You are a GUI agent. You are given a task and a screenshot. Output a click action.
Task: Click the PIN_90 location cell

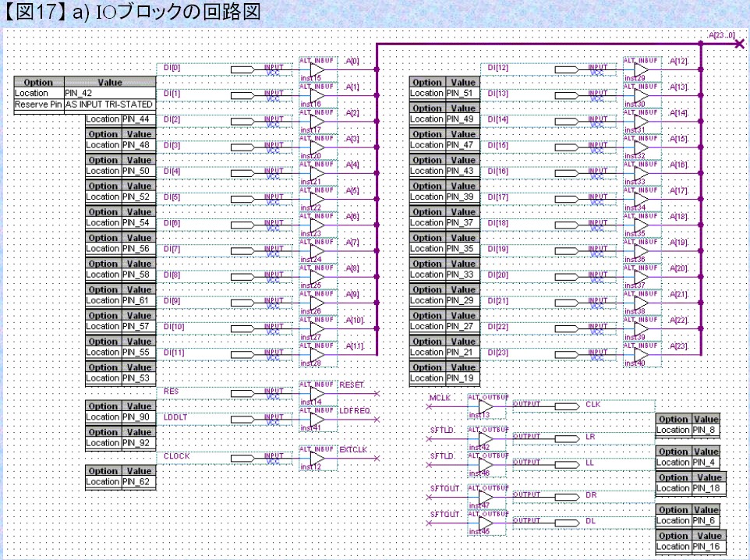pos(139,417)
